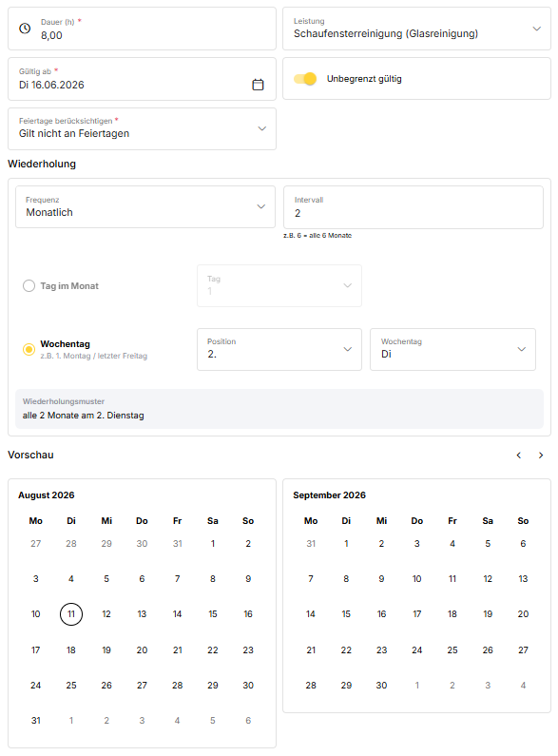Open the Feiertage berücksichtigen dropdown
The height and width of the screenshot is (756, 558).
[143, 128]
